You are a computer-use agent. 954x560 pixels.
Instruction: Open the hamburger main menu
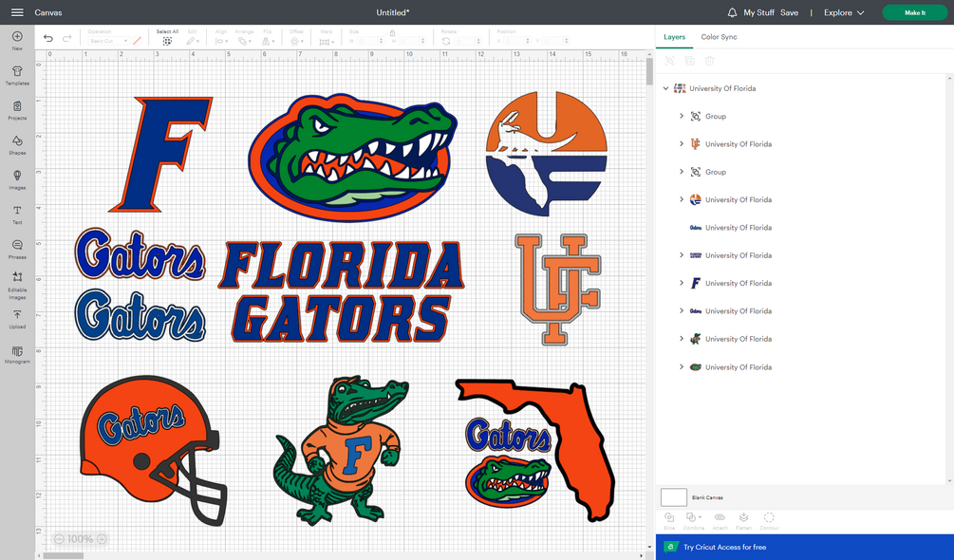click(x=17, y=12)
